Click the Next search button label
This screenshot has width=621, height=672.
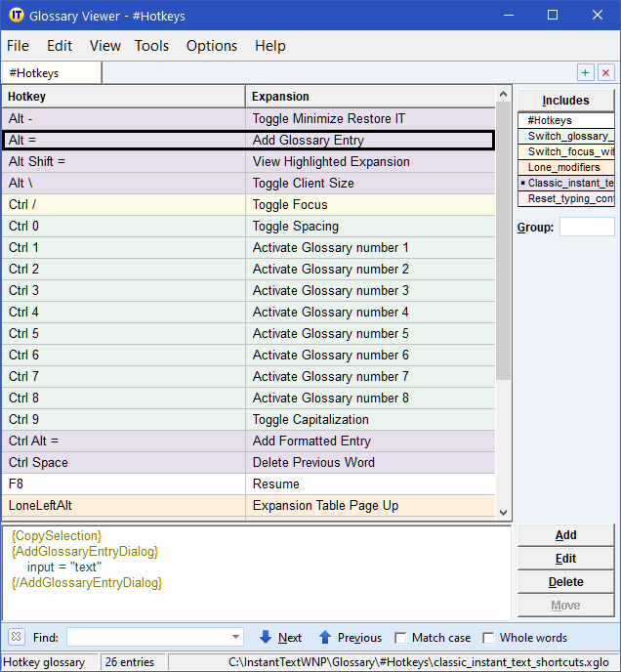coord(290,638)
